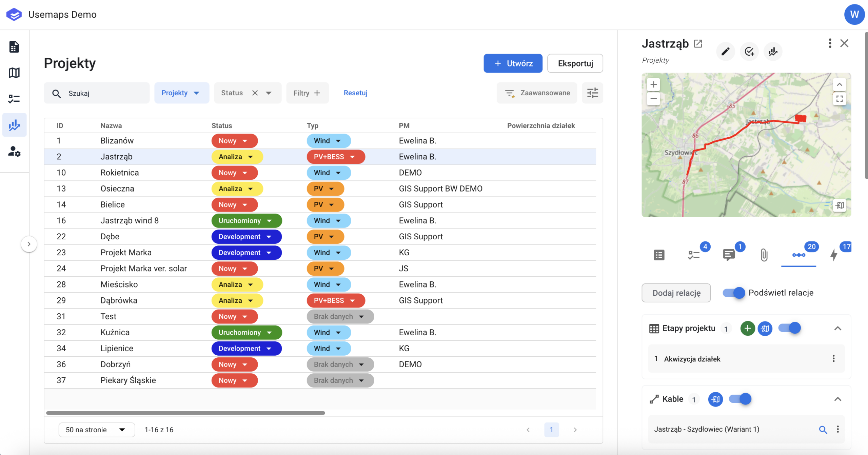Open the 50 na stronie page size dropdown

pos(96,430)
